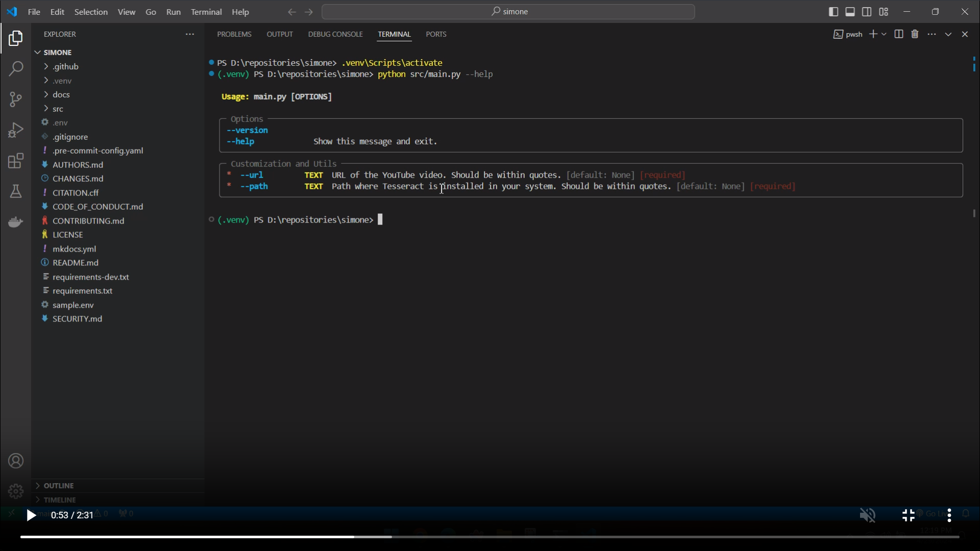
Task: Open README.md in the explorer
Action: point(76,263)
